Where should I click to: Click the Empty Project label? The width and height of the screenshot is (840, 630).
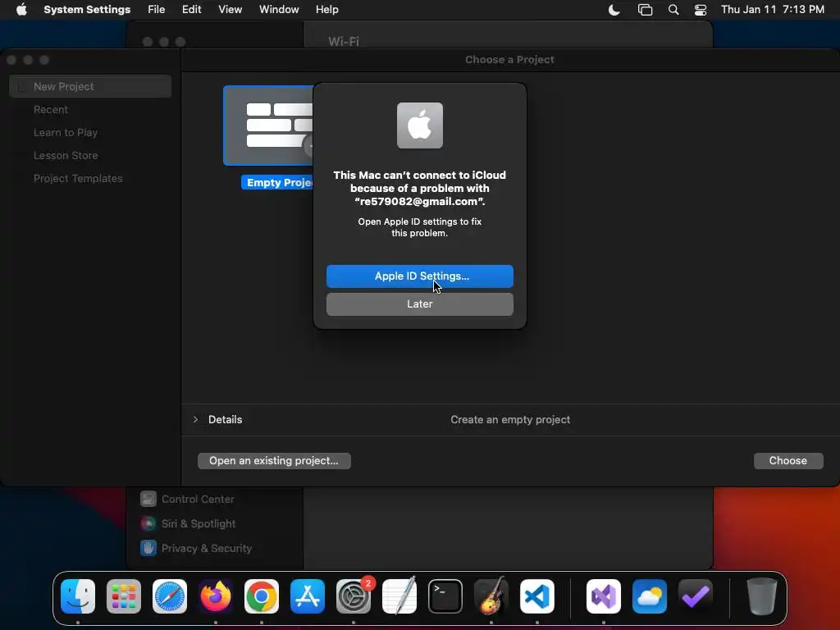point(277,183)
